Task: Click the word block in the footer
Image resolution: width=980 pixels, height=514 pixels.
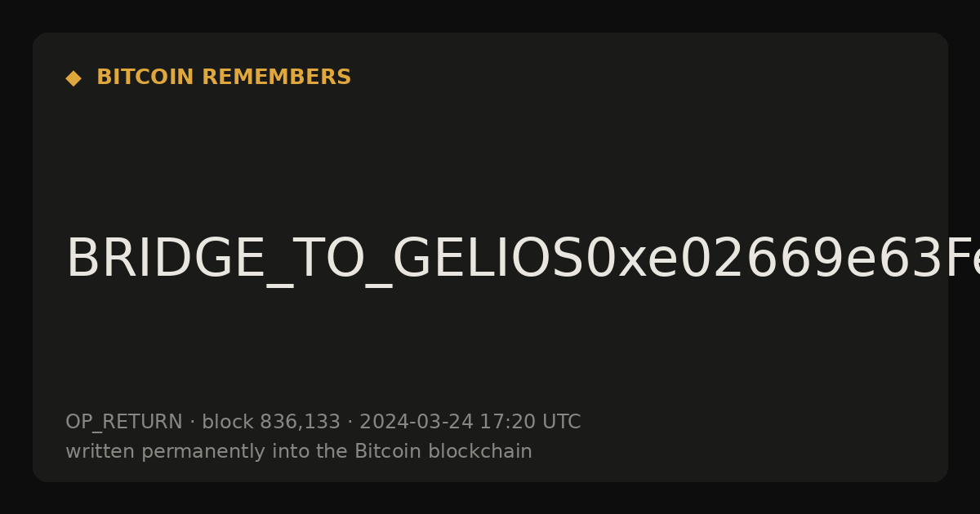Action: (228, 422)
